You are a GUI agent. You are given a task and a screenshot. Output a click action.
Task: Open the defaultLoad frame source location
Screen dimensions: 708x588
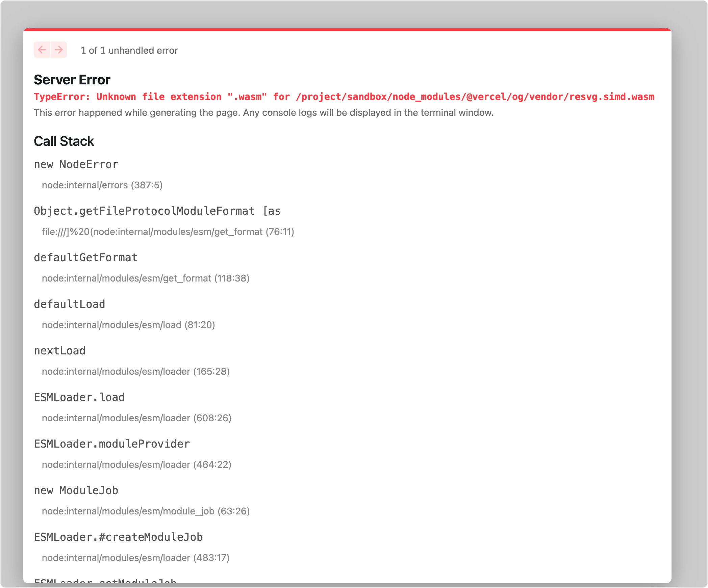(128, 325)
